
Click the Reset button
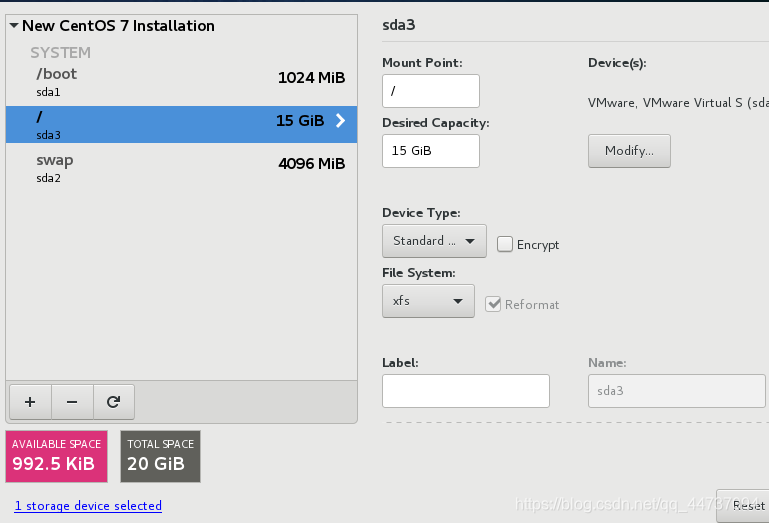tap(745, 506)
